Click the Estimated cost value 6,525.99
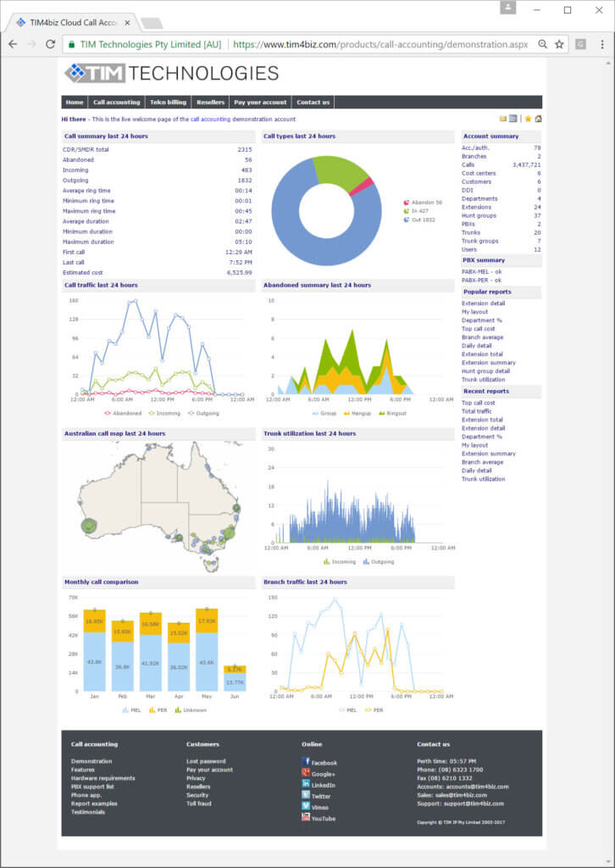Viewport: 615px width, 868px height. coord(240,273)
